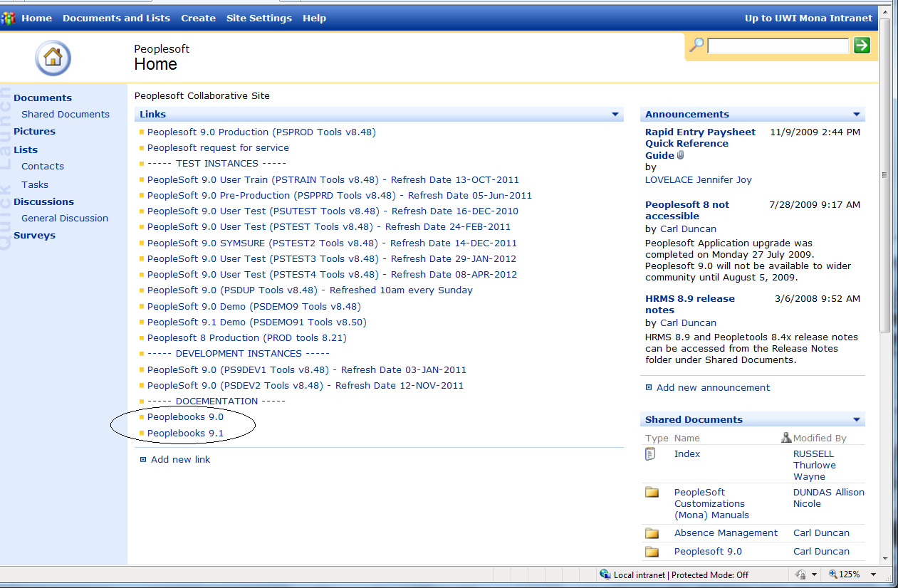The width and height of the screenshot is (898, 588).
Task: Open Tasks list in Quick Launch
Action: [x=35, y=185]
